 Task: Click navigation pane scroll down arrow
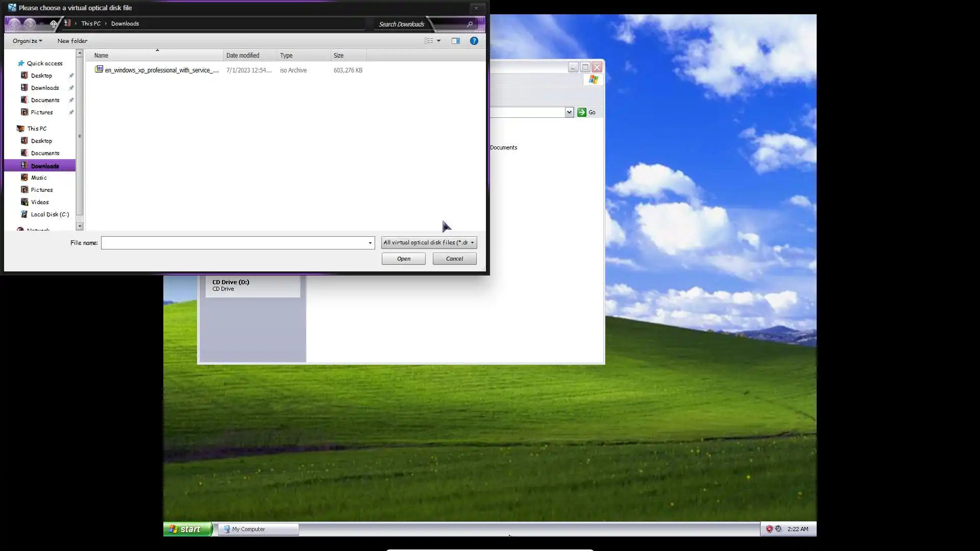[x=80, y=226]
